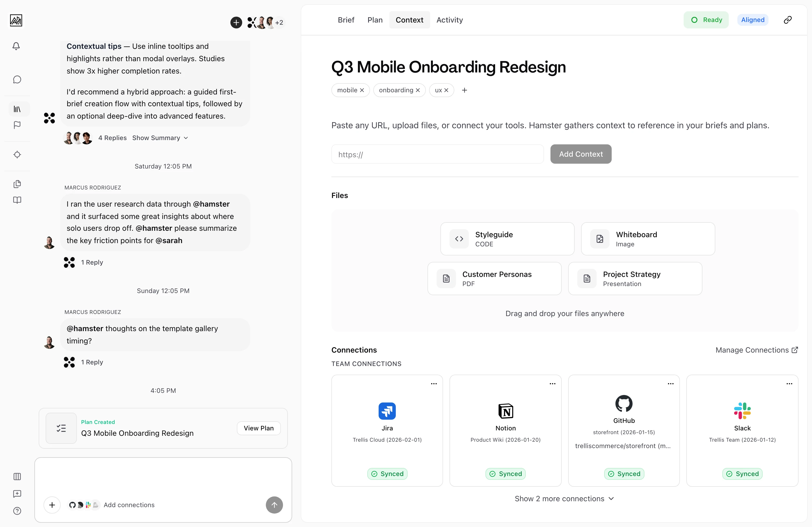Open the library books sidebar icon

point(17,109)
